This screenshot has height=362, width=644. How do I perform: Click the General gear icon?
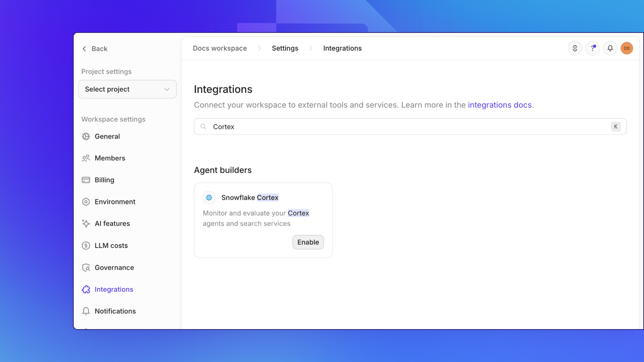(x=86, y=137)
